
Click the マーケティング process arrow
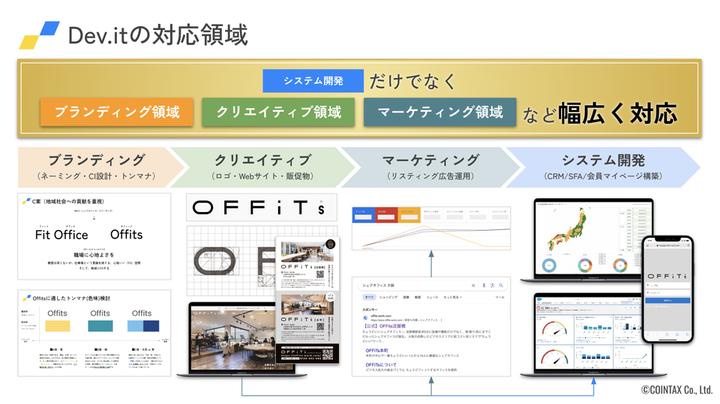point(431,167)
